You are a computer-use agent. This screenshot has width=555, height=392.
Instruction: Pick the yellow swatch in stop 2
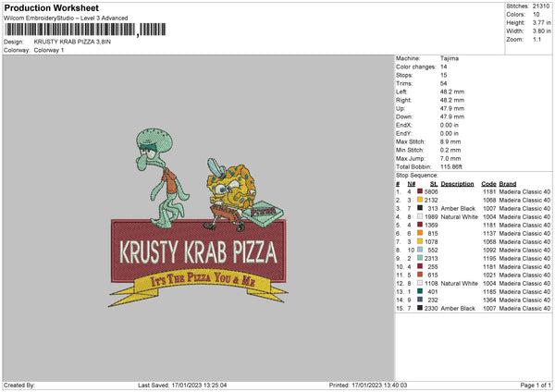point(420,200)
